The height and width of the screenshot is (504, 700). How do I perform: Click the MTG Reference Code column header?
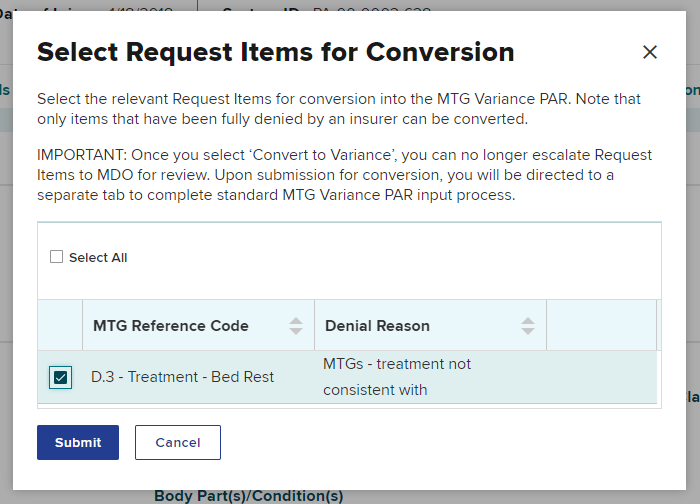171,326
